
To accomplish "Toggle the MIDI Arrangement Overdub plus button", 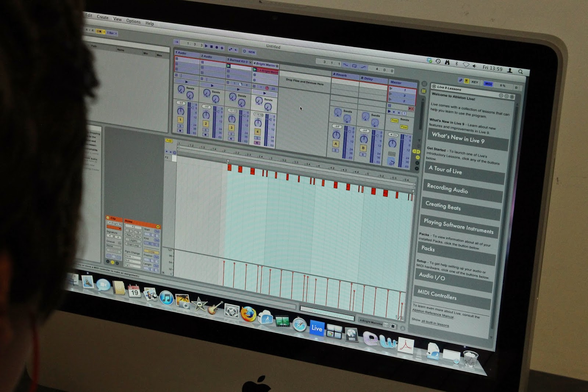I will (222, 48).
